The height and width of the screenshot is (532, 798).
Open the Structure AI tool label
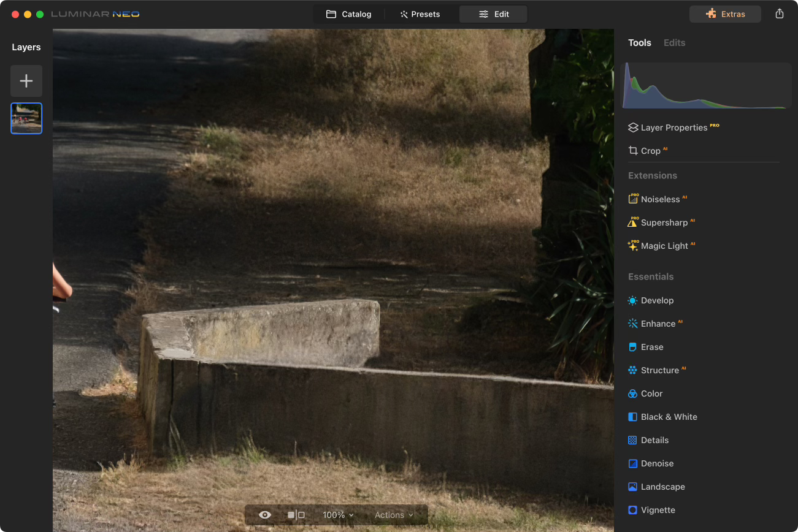click(660, 370)
